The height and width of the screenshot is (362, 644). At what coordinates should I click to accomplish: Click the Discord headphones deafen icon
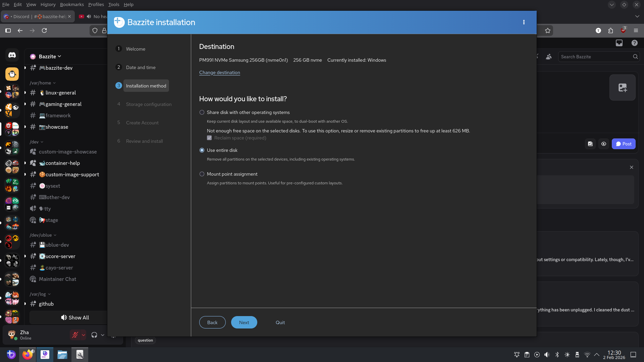94,335
